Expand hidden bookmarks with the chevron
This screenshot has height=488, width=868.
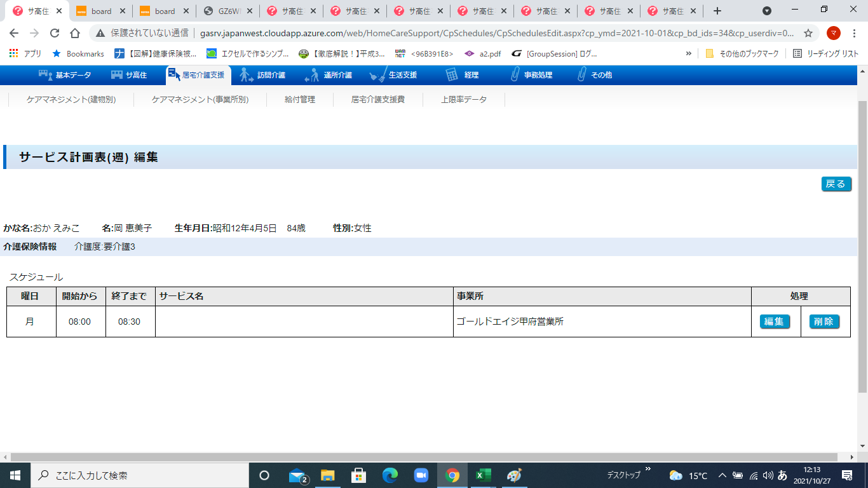tap(689, 54)
